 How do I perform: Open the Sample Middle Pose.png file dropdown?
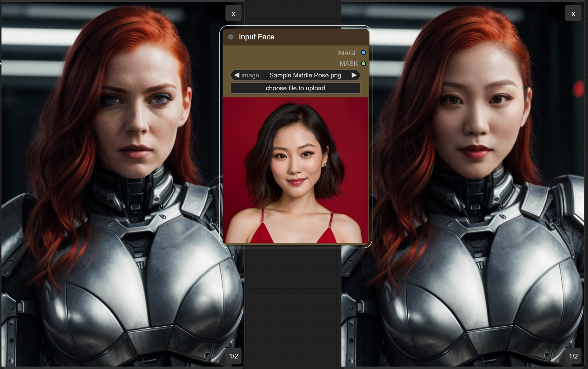pyautogui.click(x=305, y=75)
